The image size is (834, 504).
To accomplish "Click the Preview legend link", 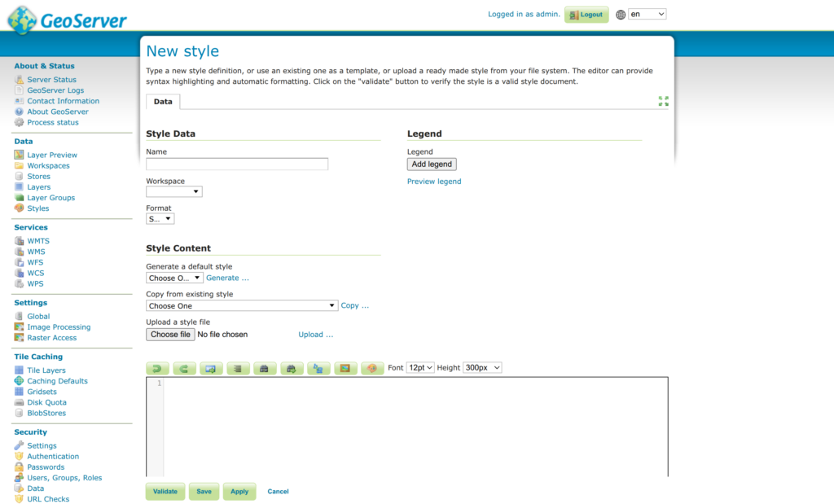I will (x=434, y=182).
